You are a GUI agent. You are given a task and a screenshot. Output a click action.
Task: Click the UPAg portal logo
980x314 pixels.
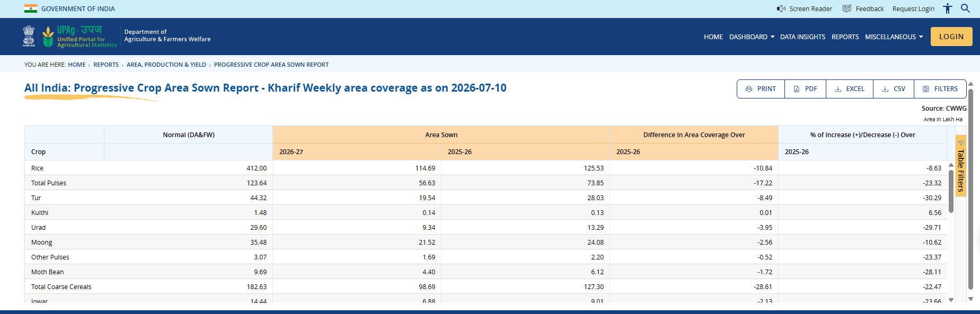[x=80, y=37]
